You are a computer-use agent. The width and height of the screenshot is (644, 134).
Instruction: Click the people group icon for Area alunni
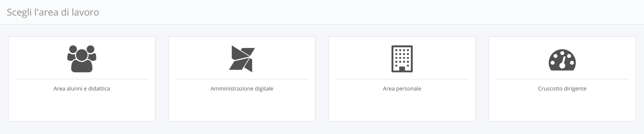pos(82,59)
